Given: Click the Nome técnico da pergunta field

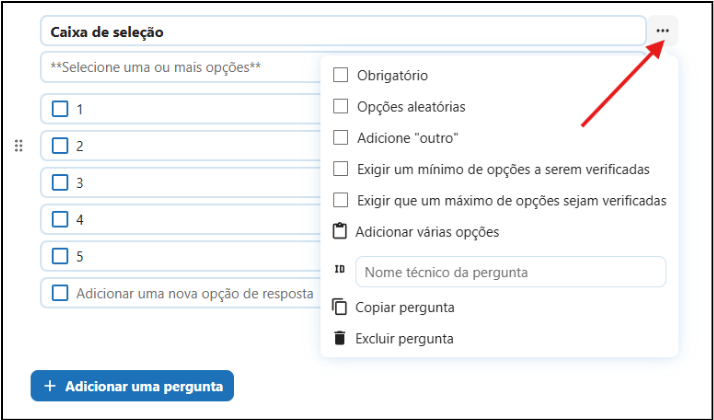Looking at the screenshot, I should click(510, 272).
